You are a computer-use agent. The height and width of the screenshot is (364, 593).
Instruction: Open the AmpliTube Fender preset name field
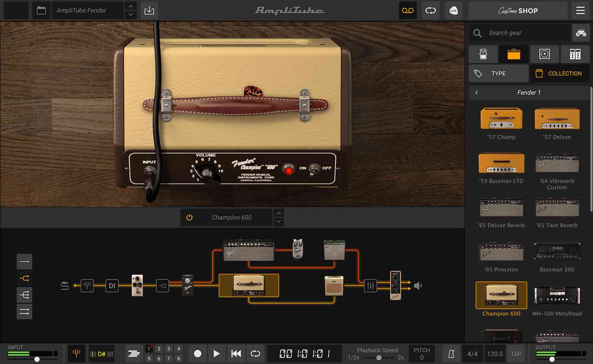(88, 10)
